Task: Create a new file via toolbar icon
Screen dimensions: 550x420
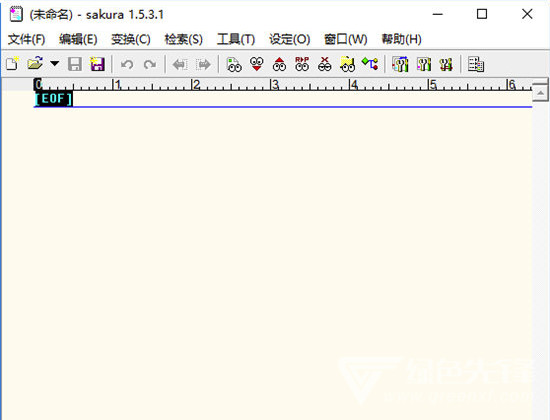Action: coord(12,64)
